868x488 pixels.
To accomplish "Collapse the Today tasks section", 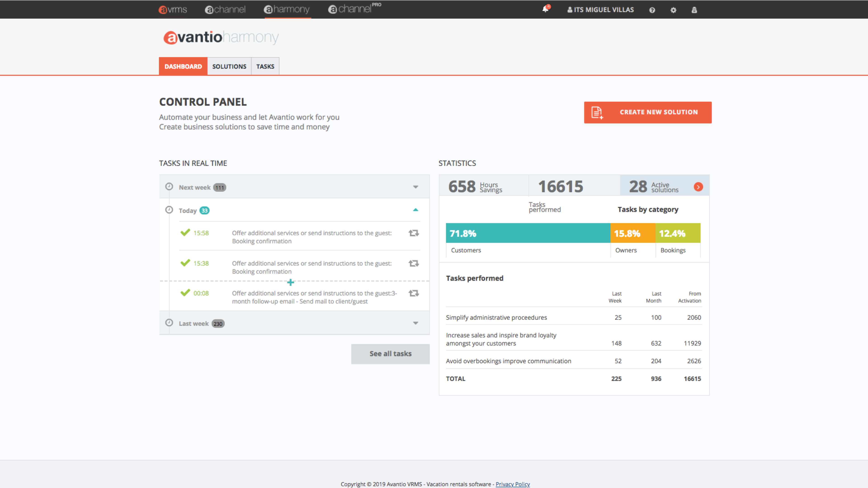I will (415, 210).
